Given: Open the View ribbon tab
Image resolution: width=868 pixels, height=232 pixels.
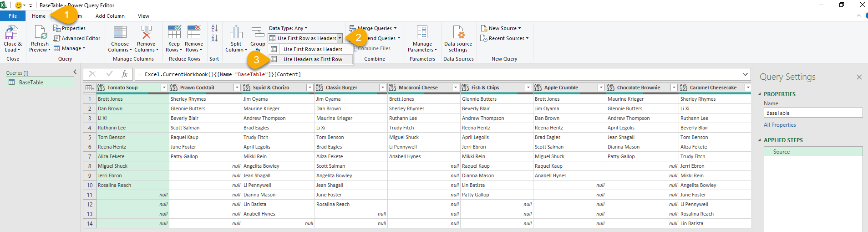Looking at the screenshot, I should tap(143, 16).
